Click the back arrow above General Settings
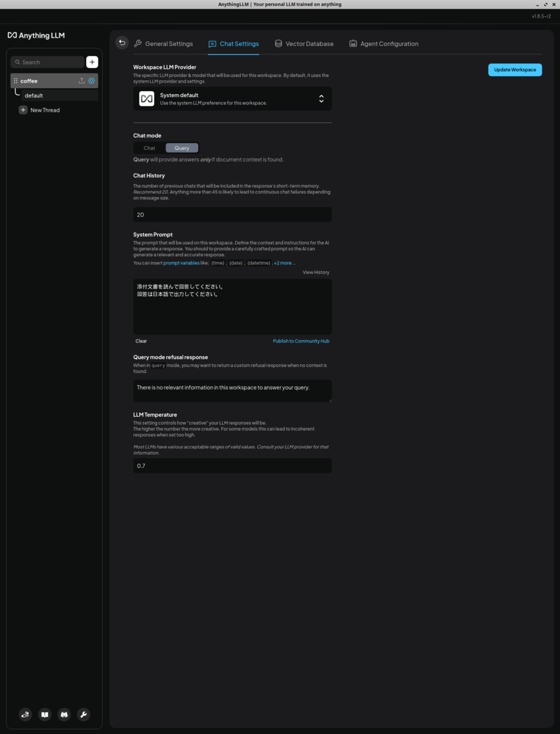This screenshot has height=734, width=560. click(122, 43)
